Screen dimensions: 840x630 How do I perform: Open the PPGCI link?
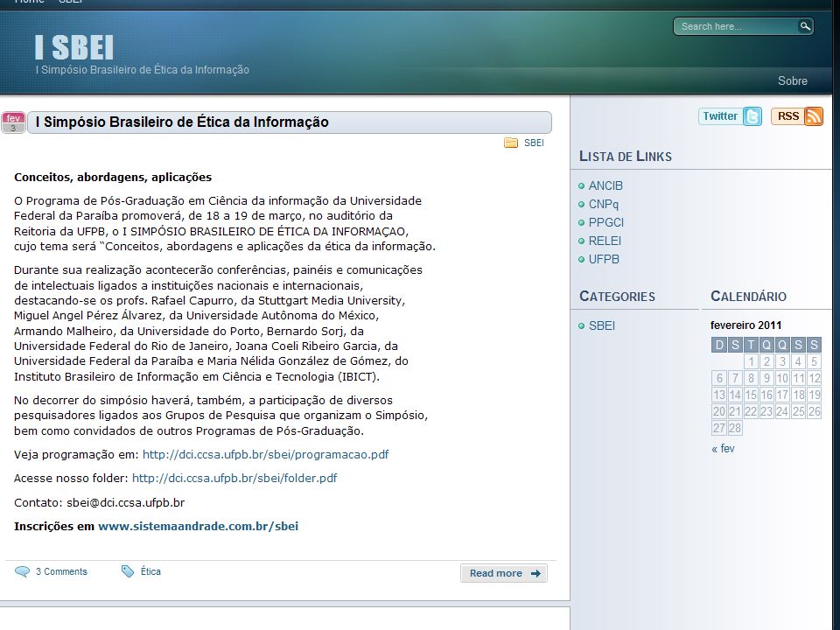click(x=605, y=222)
